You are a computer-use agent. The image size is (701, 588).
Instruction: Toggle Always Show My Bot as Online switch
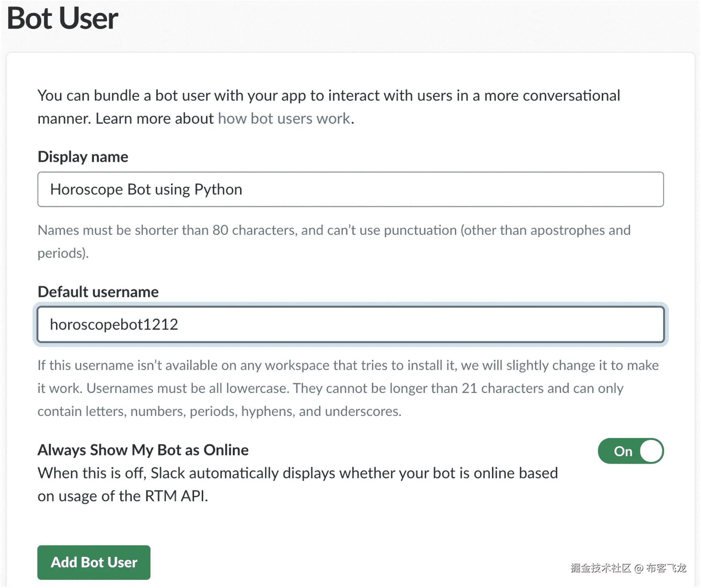click(x=630, y=451)
